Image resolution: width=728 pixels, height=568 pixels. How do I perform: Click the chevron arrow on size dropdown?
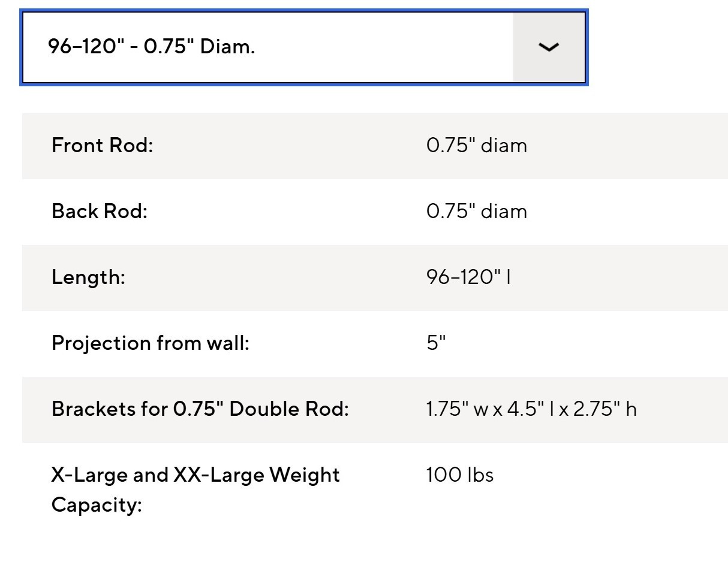coord(549,47)
